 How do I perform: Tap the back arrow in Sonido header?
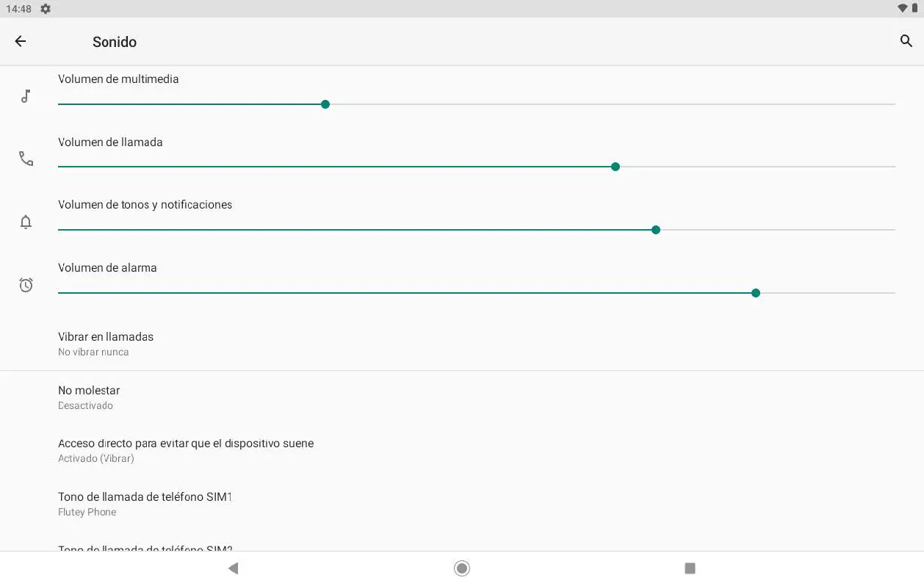21,42
